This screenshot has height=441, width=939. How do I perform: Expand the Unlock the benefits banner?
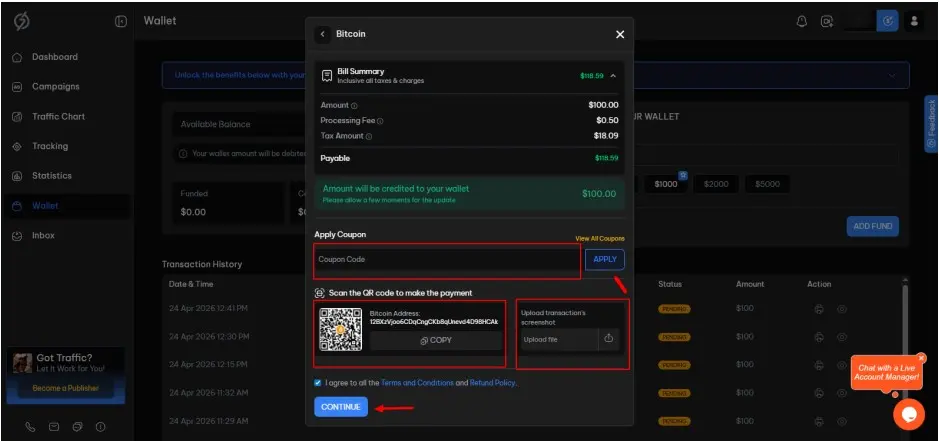892,75
